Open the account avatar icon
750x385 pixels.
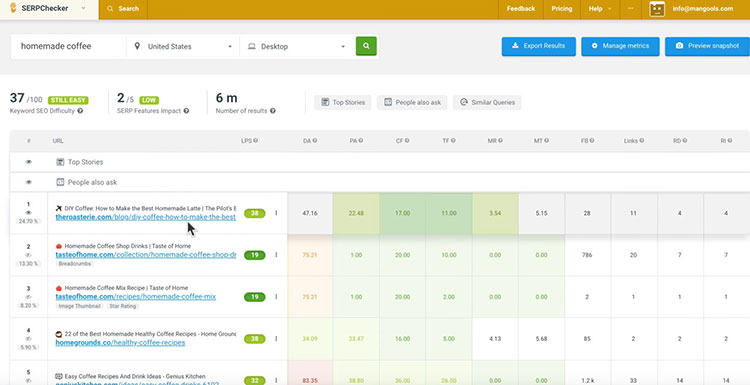click(657, 9)
